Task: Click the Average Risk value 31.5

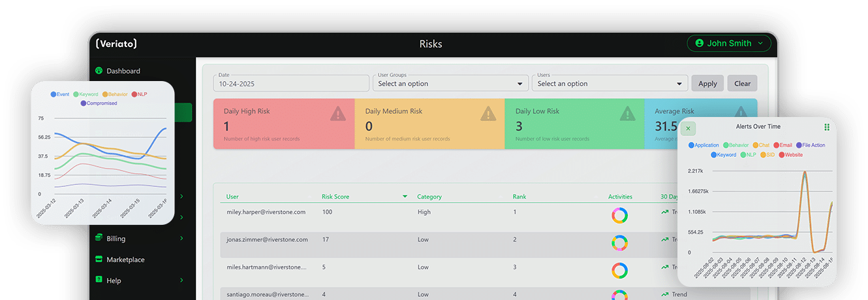Action: coord(666,126)
